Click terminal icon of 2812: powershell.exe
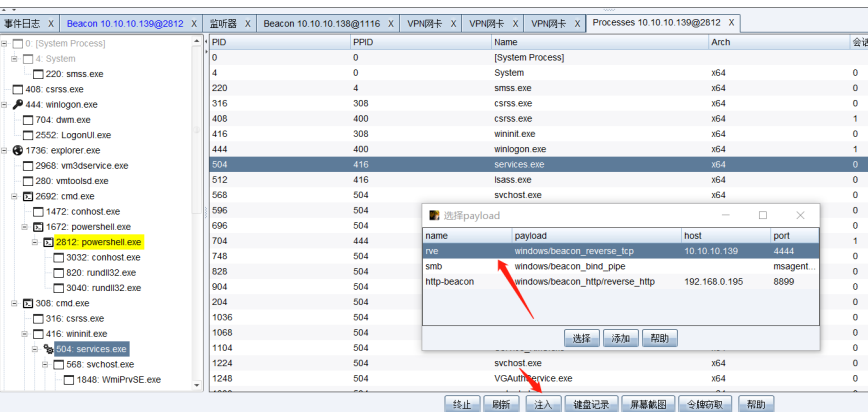This screenshot has width=868, height=416. click(x=47, y=242)
